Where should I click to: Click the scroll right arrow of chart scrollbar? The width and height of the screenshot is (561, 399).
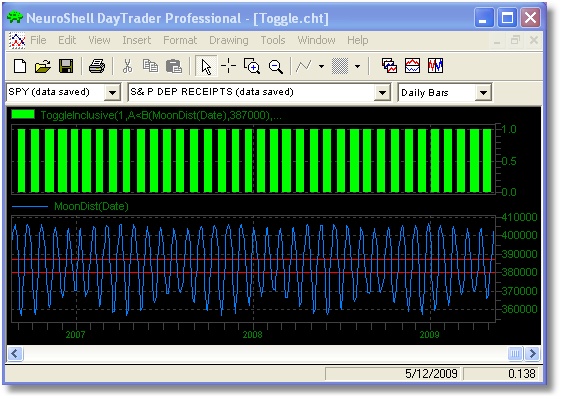[x=532, y=354]
